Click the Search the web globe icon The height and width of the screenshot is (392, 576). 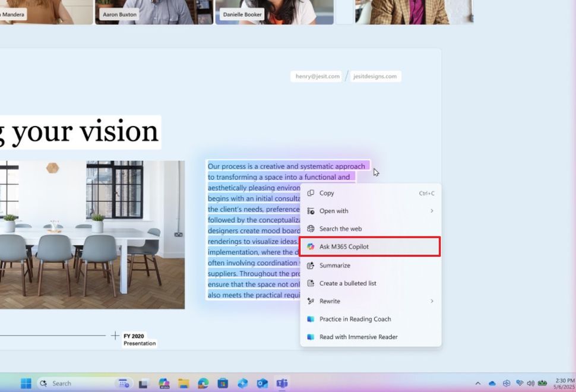tap(309, 229)
